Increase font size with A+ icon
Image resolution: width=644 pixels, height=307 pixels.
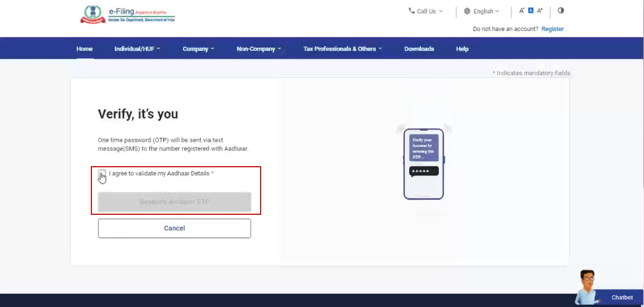coord(540,11)
